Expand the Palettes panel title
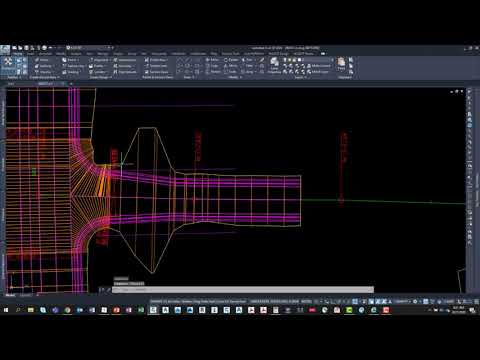The height and width of the screenshot is (360, 480). point(14,77)
